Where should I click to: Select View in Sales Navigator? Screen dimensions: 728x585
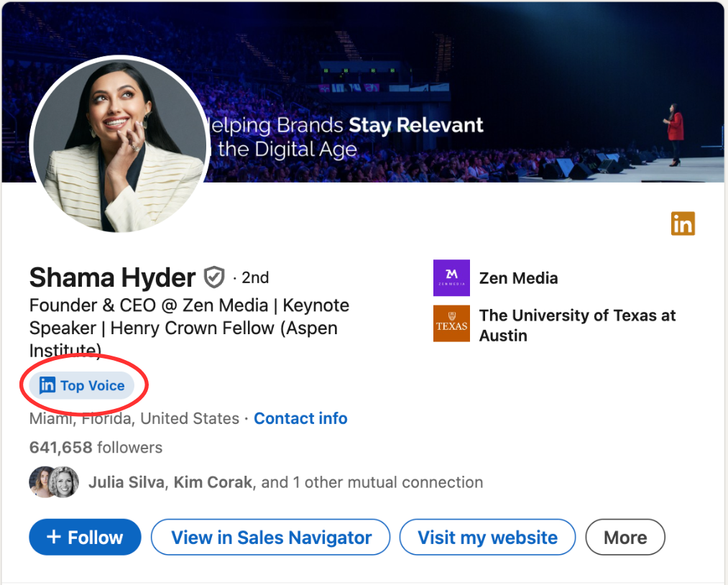click(x=270, y=537)
